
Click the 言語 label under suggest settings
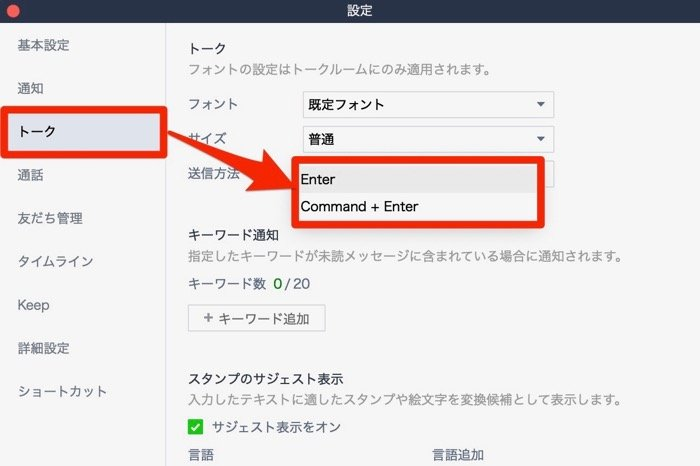click(x=201, y=455)
